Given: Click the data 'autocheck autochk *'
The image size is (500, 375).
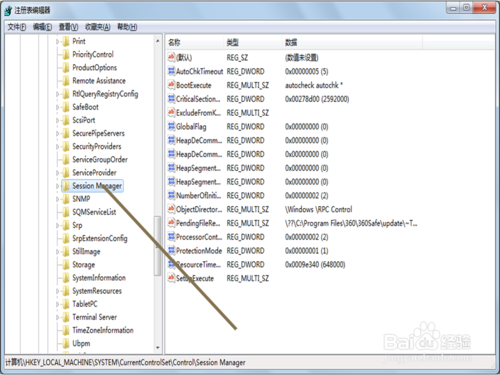Looking at the screenshot, I should (314, 85).
